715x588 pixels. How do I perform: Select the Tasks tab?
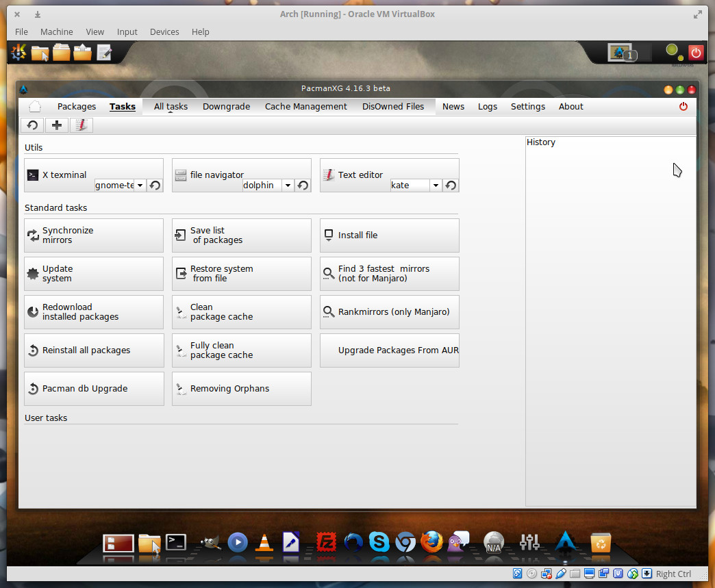click(x=122, y=107)
